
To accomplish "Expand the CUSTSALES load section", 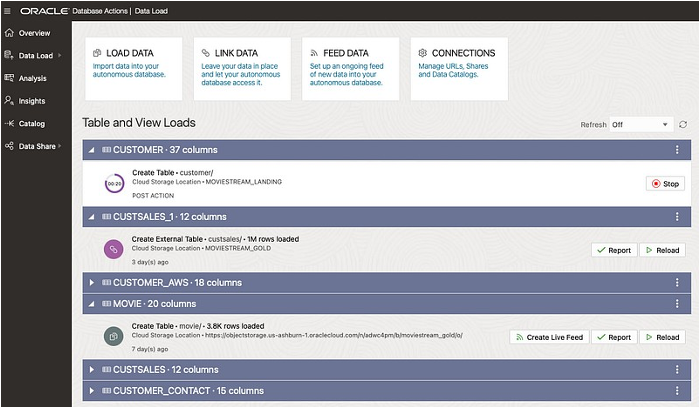I will point(92,370).
